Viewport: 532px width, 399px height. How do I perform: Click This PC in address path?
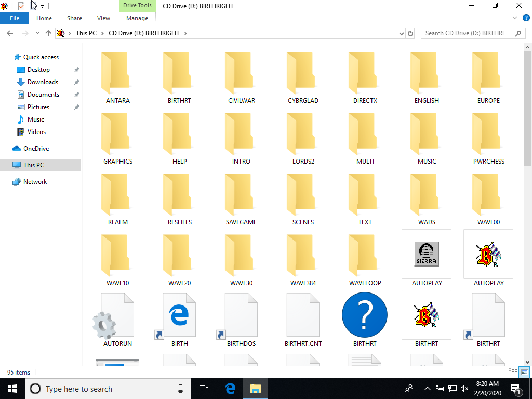[x=86, y=33]
